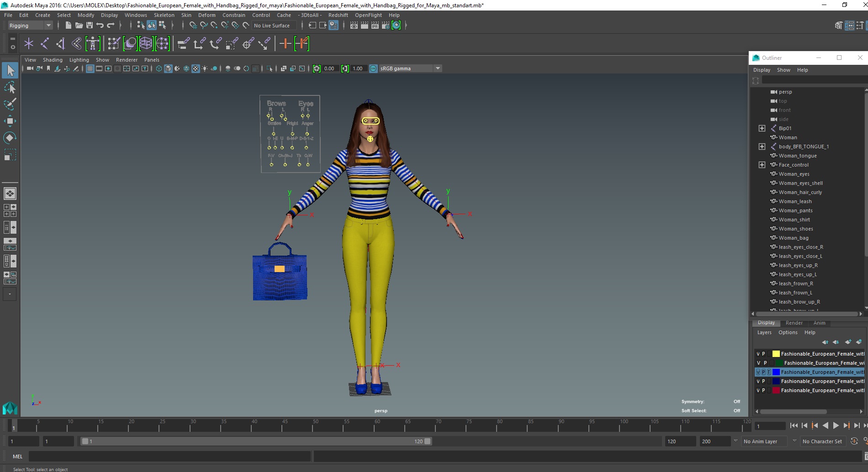Select the Create IK Handle shelf tool
The width and height of the screenshot is (868, 472).
click(61, 44)
